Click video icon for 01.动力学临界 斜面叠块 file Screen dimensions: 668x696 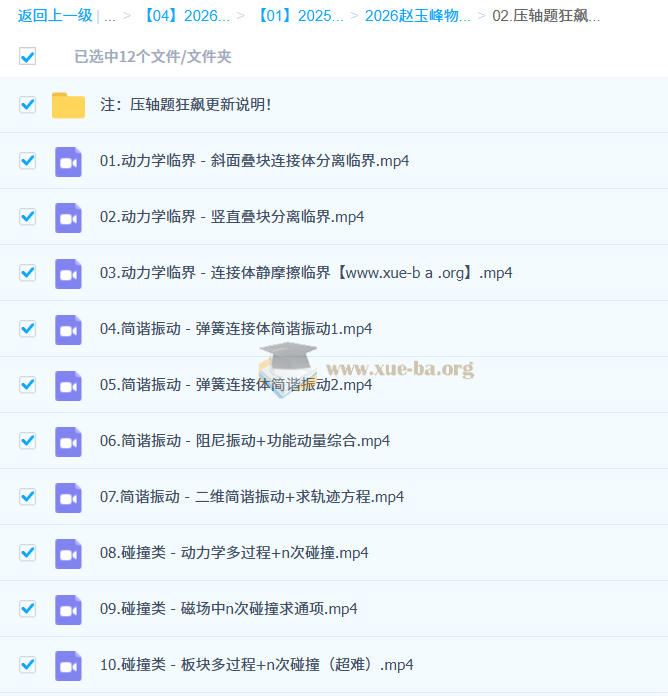68,161
